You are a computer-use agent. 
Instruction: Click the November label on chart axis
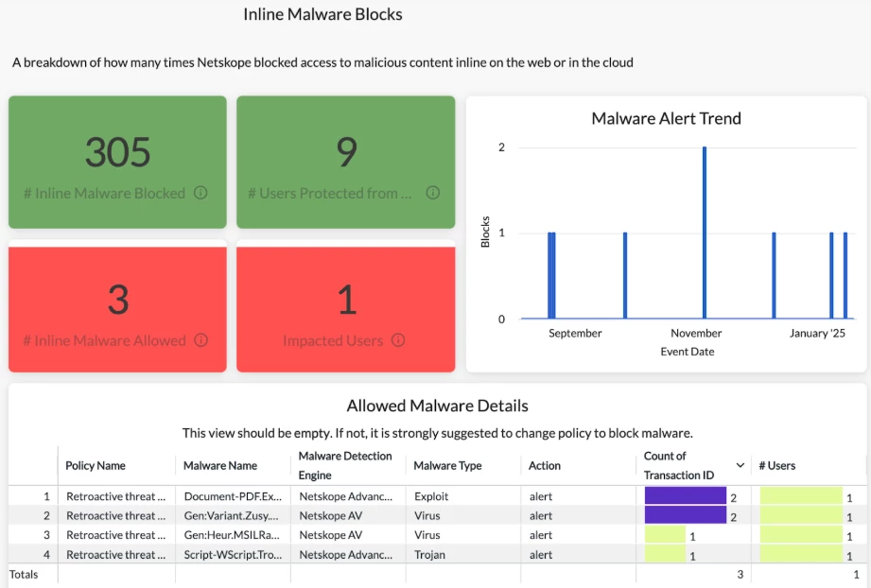tap(696, 333)
